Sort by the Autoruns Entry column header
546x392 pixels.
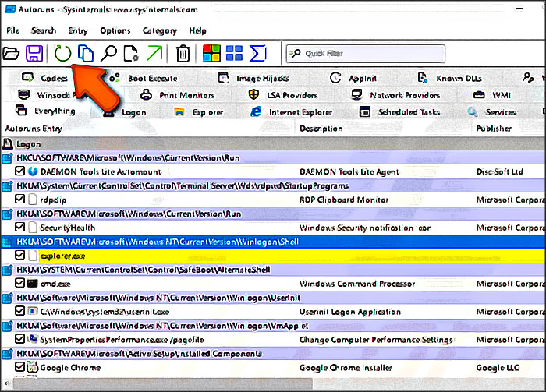(x=34, y=129)
